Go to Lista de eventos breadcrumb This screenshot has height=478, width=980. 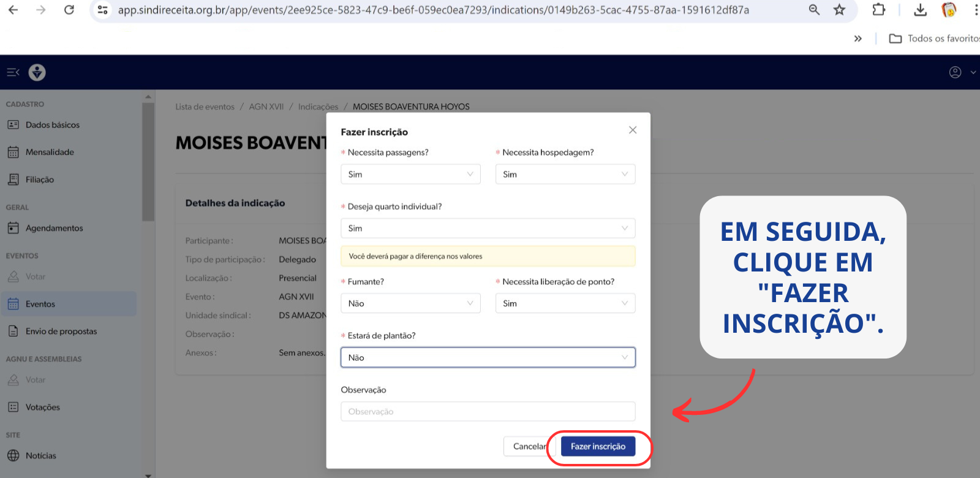pyautogui.click(x=205, y=107)
